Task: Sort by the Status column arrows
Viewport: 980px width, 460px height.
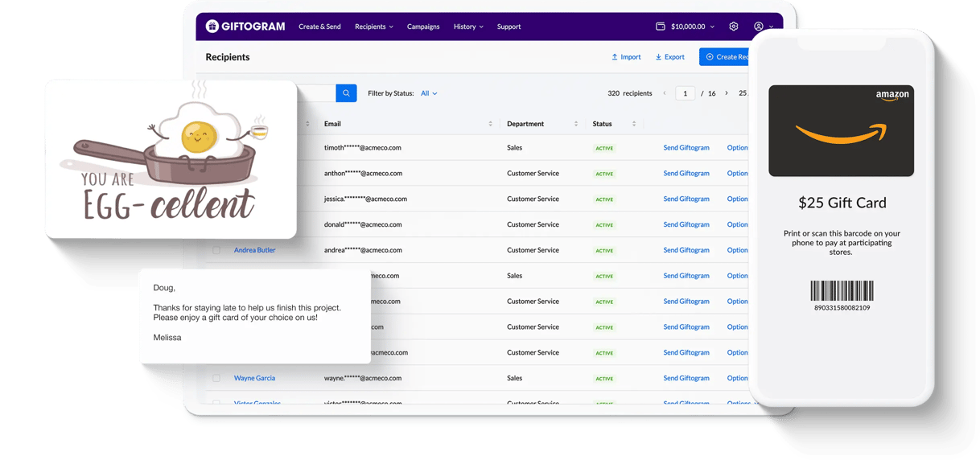Action: [x=634, y=124]
